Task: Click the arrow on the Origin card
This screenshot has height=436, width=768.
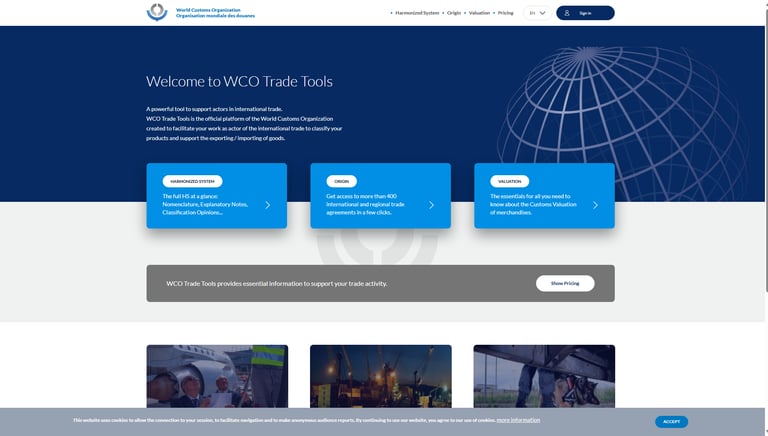Action: 432,205
